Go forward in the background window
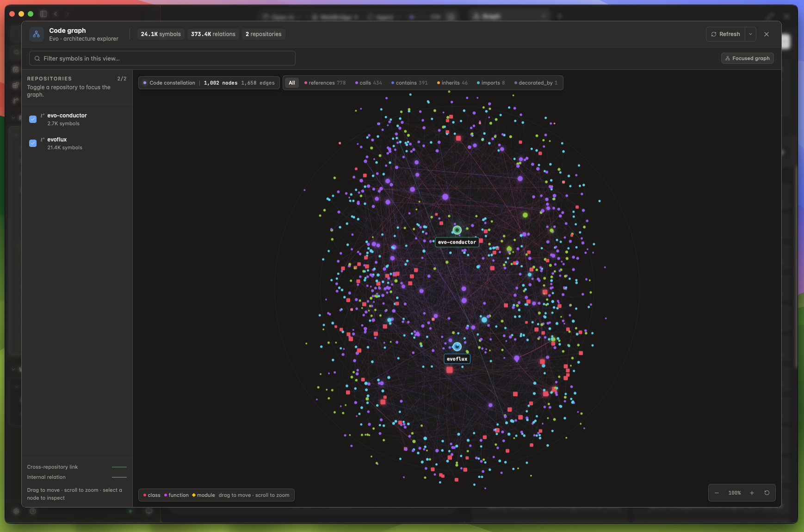Viewport: 804px width, 532px height. 68,14
